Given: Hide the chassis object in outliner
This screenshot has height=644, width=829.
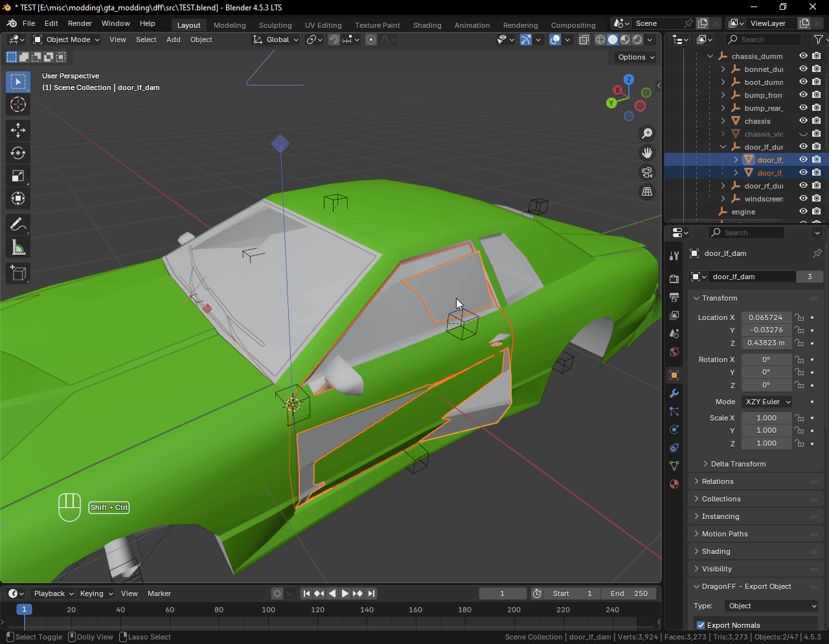Looking at the screenshot, I should [803, 121].
